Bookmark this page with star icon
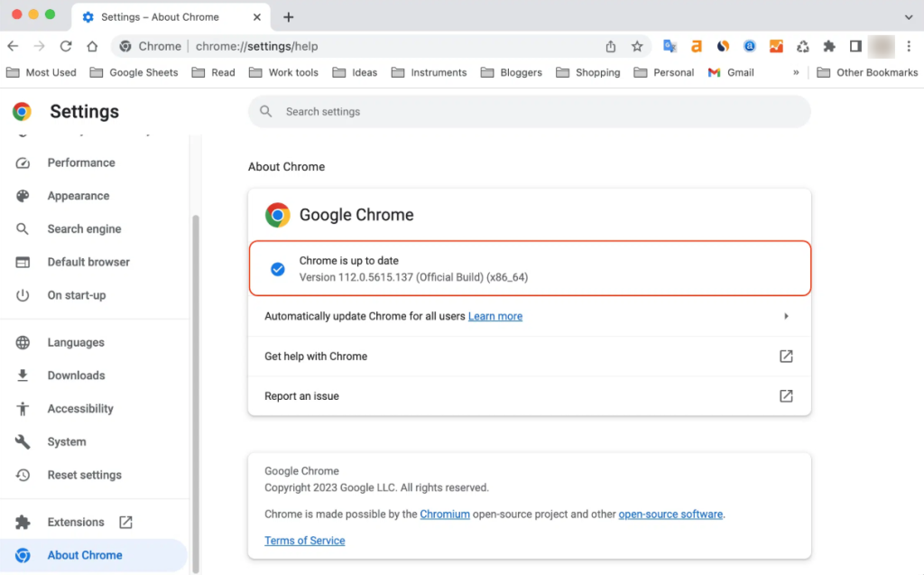This screenshot has width=924, height=575. (x=637, y=46)
